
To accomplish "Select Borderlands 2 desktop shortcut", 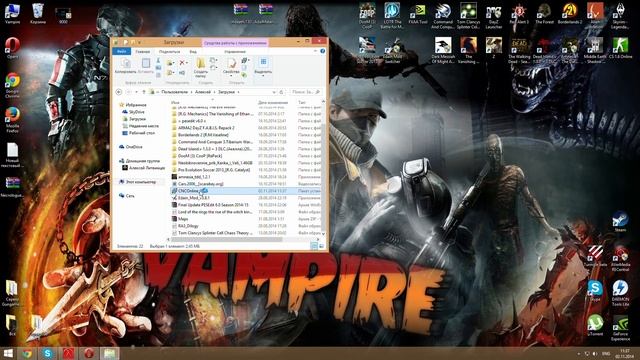I will [570, 13].
